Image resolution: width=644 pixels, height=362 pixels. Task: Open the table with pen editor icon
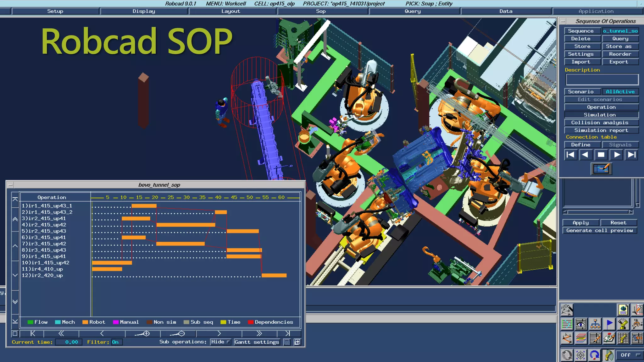click(x=595, y=338)
